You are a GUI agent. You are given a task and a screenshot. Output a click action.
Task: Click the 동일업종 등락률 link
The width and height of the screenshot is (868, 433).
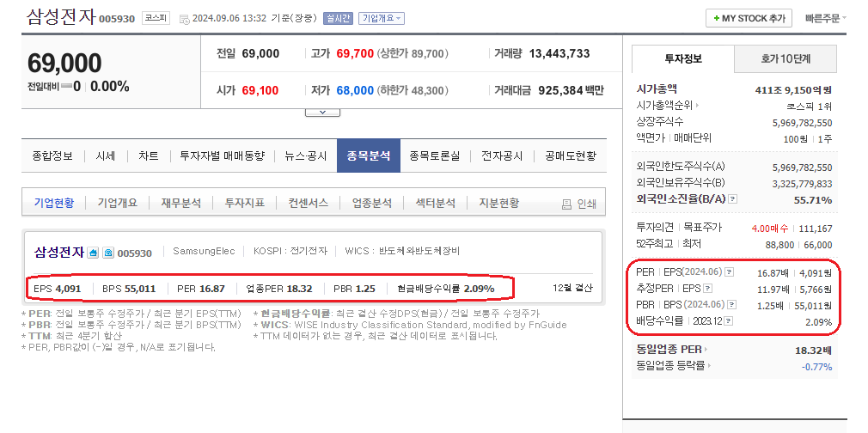670,365
